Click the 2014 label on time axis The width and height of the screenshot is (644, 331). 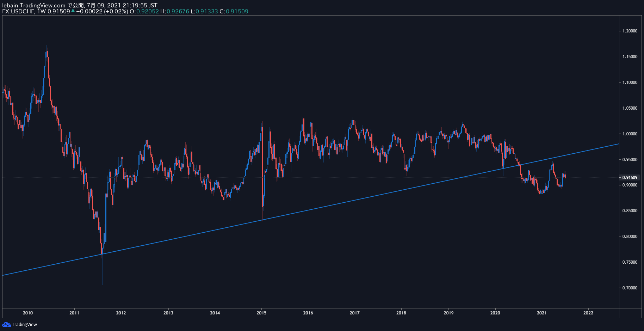click(x=215, y=313)
